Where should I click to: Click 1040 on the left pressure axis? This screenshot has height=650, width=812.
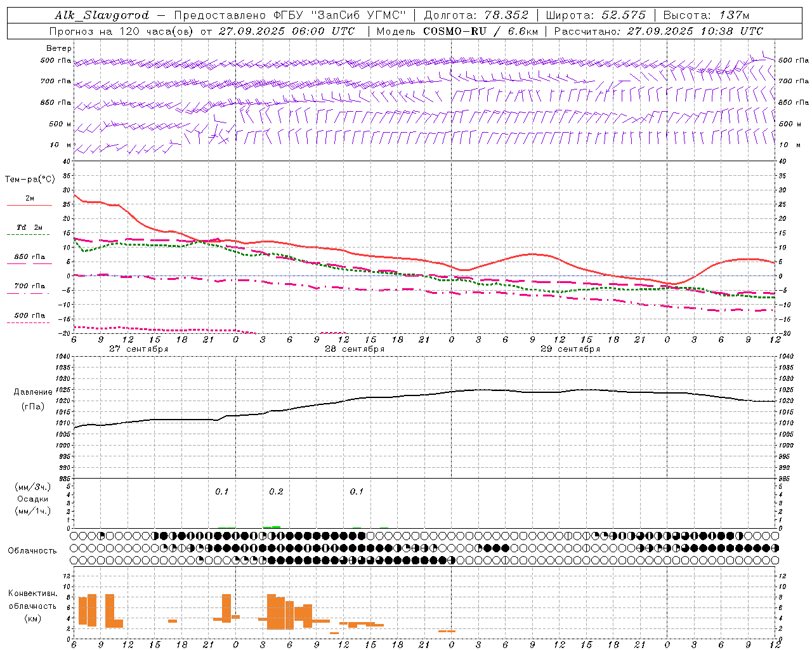[63, 357]
